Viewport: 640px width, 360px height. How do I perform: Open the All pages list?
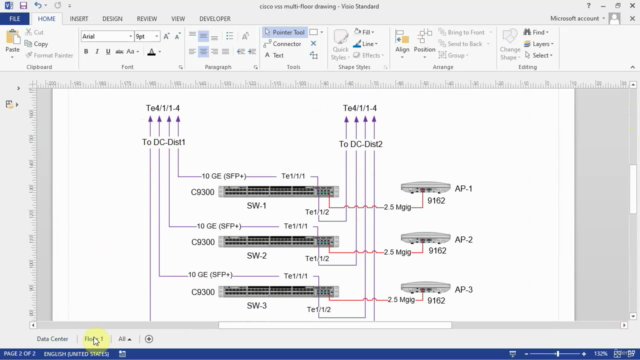(x=125, y=339)
